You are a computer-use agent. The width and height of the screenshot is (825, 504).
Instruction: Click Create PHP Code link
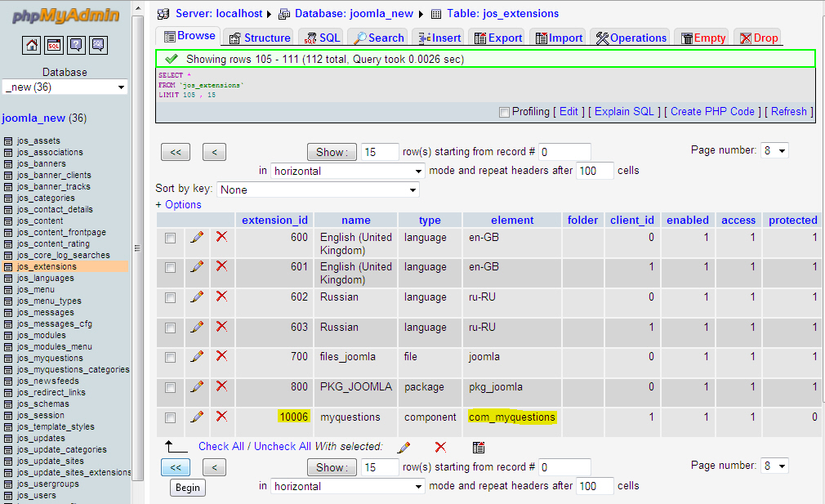click(x=712, y=112)
